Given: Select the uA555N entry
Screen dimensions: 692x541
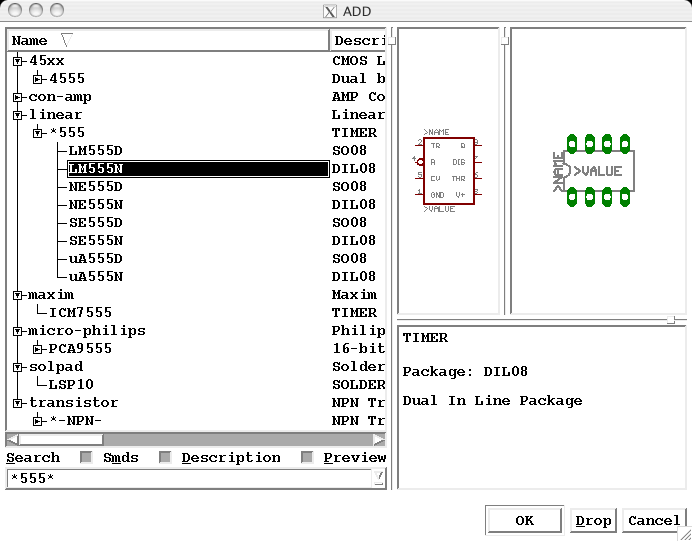Looking at the screenshot, I should (x=95, y=277).
